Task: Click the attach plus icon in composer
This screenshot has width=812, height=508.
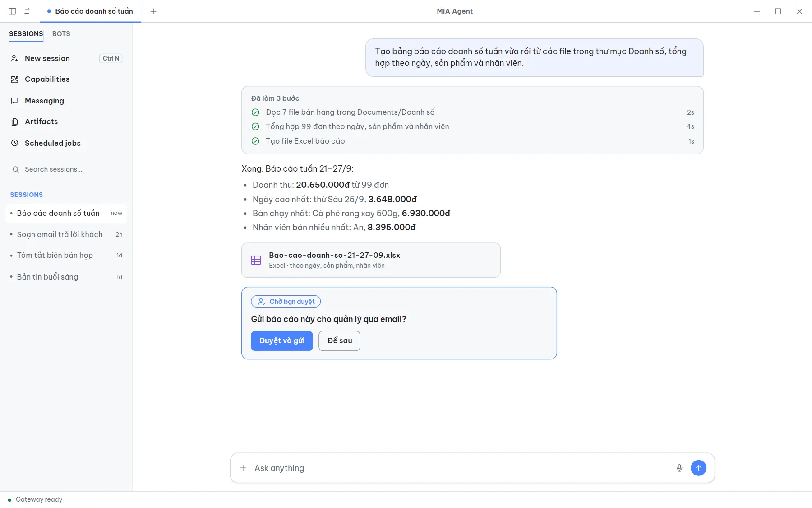Action: 243,468
